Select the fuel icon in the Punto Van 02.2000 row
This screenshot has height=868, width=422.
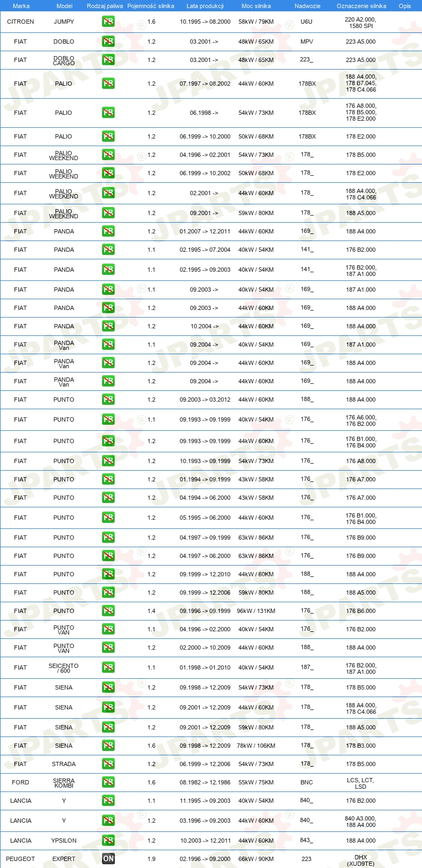(108, 647)
